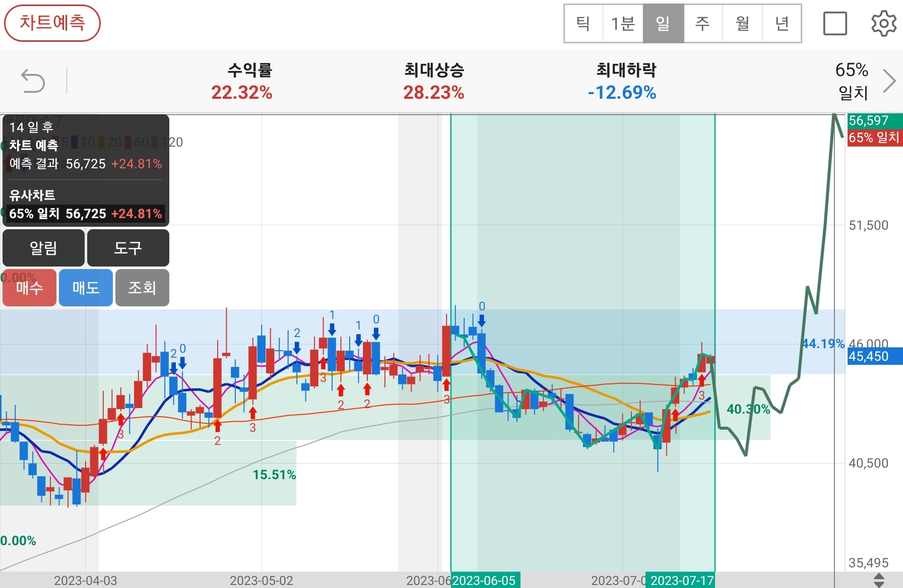Tap the 40,500 price axis label

[869, 463]
